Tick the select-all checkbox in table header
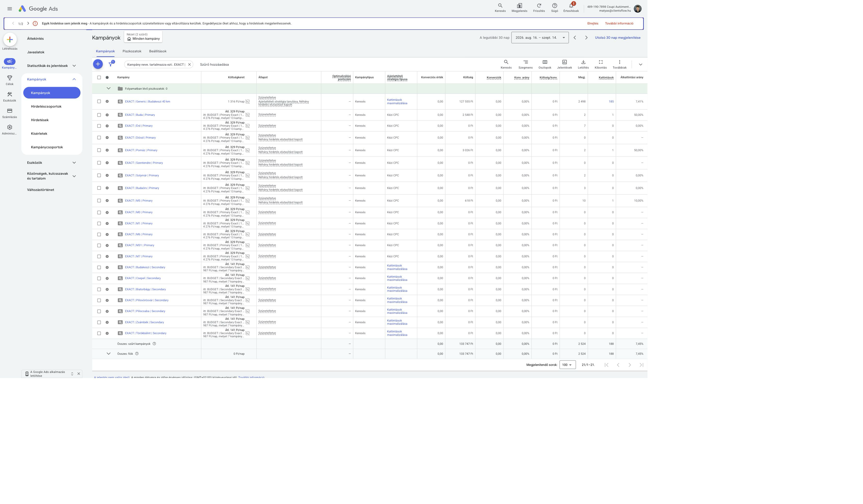 coord(99,77)
